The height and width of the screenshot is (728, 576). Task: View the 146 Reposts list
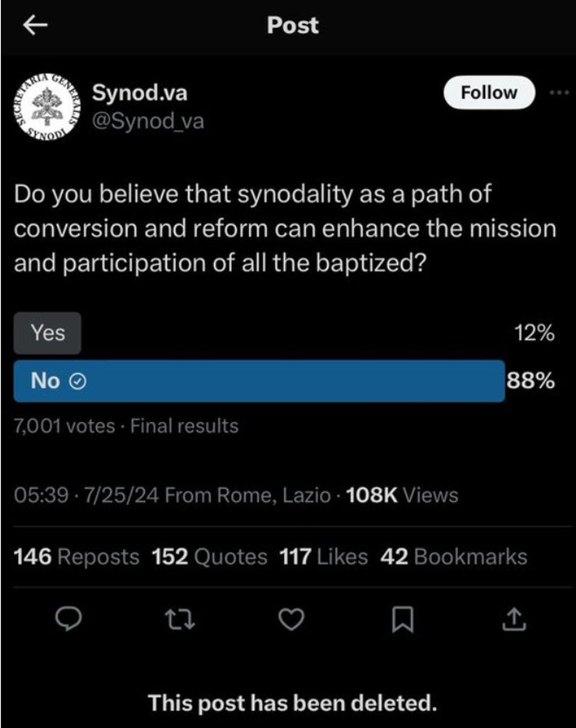[77, 557]
